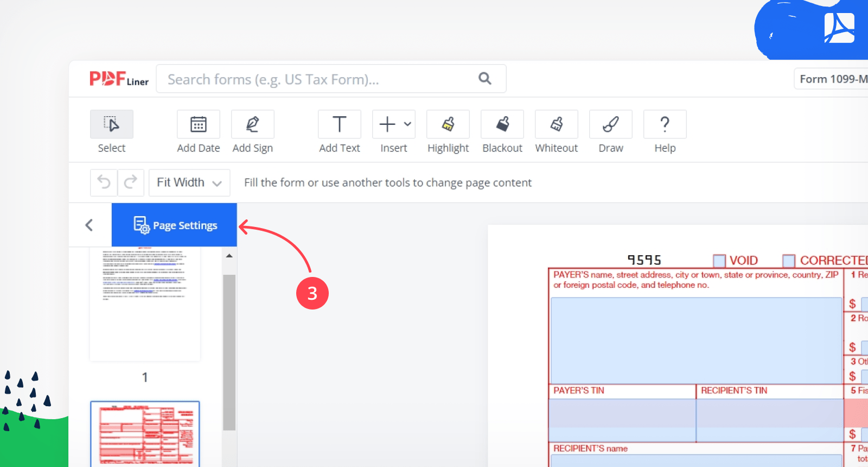Click the page number 1 label
The image size is (868, 467).
pos(145,377)
